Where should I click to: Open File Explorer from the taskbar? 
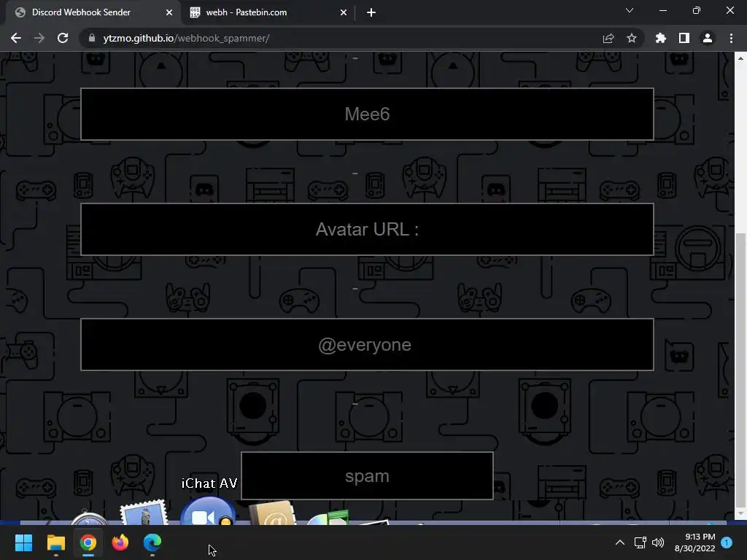[x=55, y=542]
